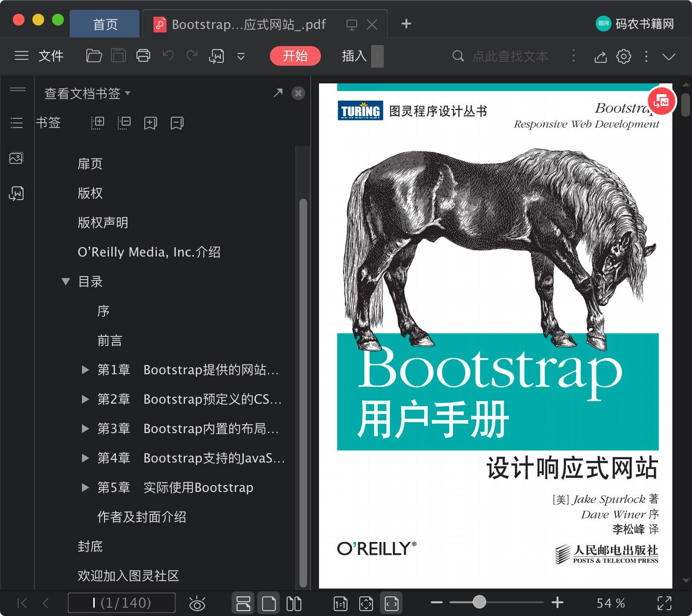Expand 第1章 Bookmark triangle
Image resolution: width=692 pixels, height=616 pixels.
(85, 370)
